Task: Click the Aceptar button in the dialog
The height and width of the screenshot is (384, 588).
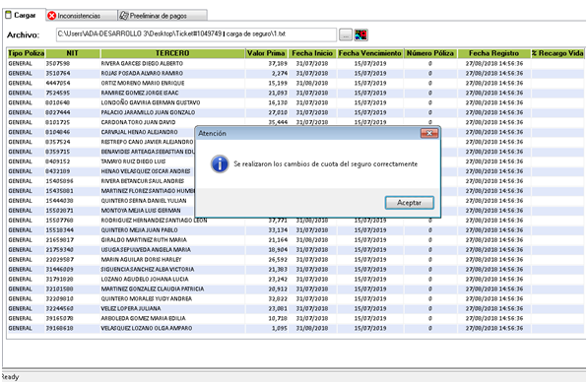Action: point(409,203)
